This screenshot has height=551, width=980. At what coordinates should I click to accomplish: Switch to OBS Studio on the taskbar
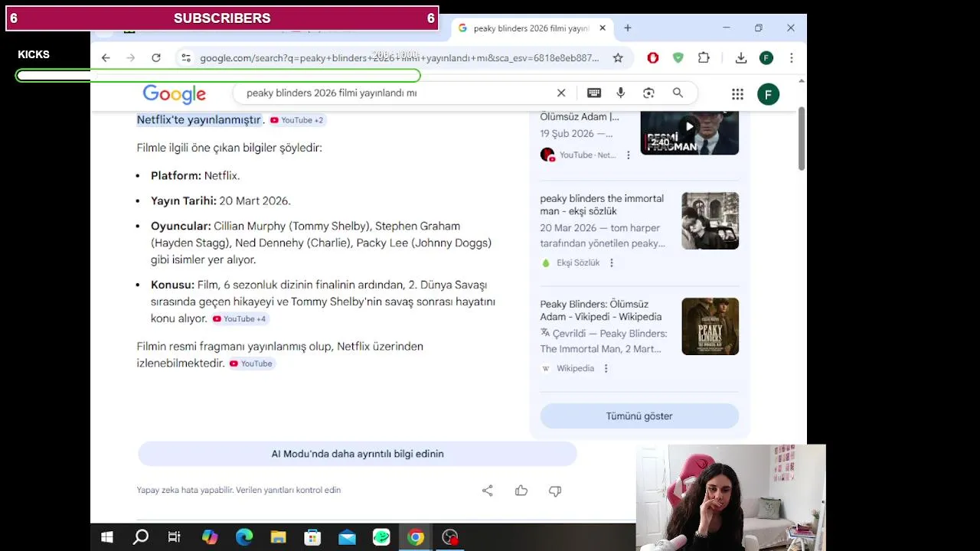click(x=450, y=537)
